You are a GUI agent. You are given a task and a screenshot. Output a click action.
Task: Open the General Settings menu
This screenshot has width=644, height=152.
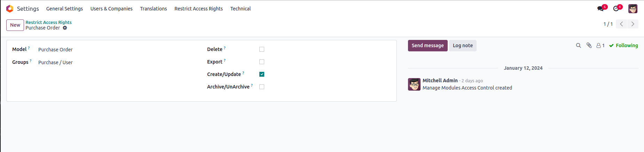coord(64,9)
